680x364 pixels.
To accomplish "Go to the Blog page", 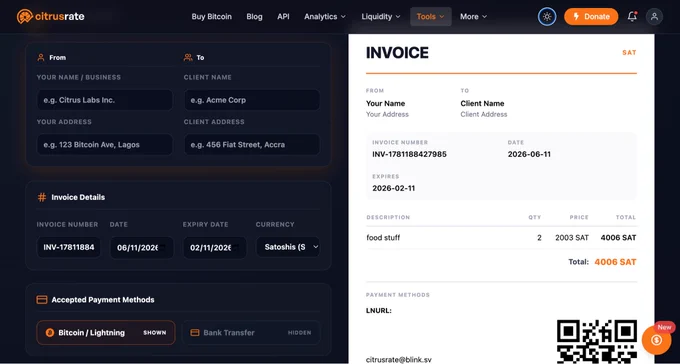I will point(254,16).
